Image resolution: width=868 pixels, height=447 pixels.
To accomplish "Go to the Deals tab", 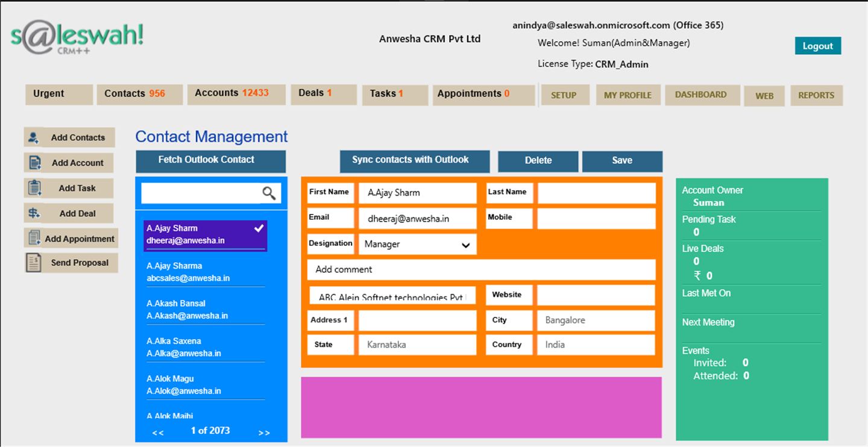I will (324, 94).
